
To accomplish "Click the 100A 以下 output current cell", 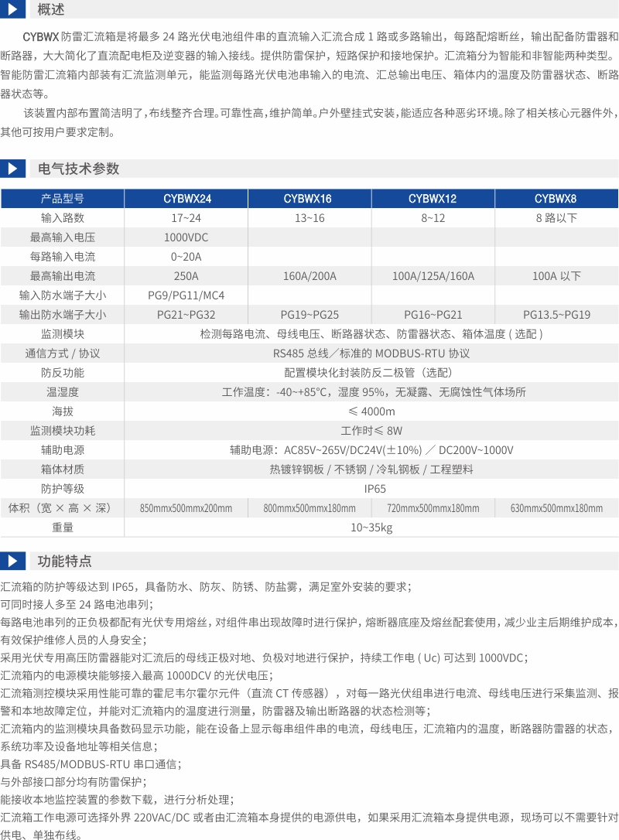I will point(556,276).
